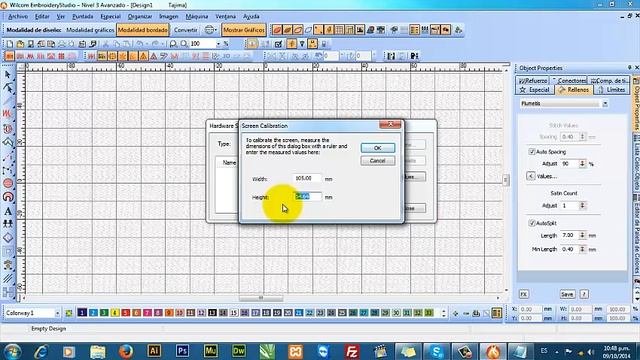Expand the Values arrow button
This screenshot has width=640, height=360.
coord(530,176)
